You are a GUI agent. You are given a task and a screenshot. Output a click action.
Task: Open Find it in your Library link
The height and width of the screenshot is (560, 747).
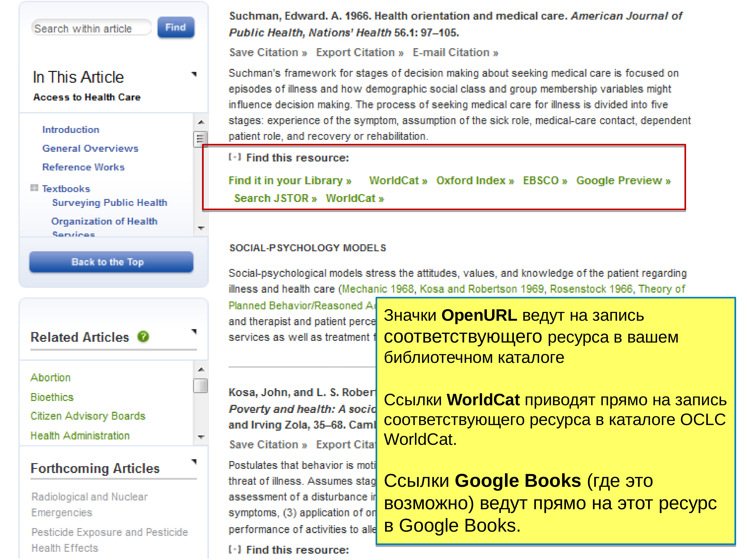290,181
